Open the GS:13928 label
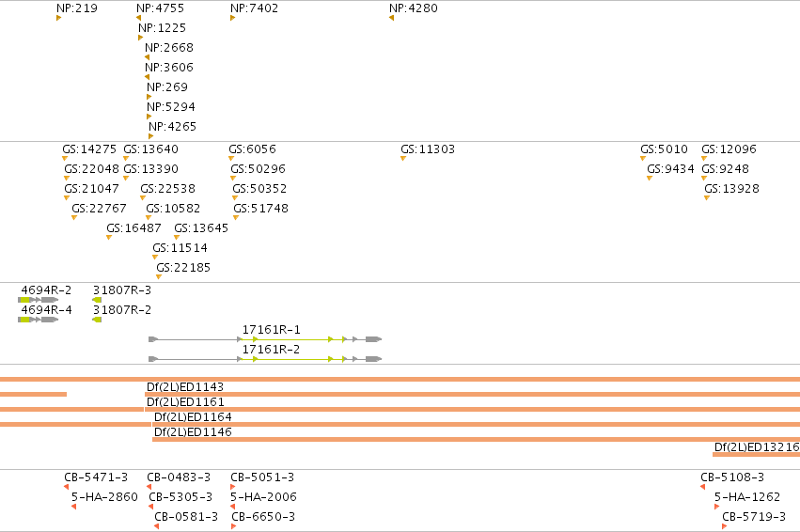This screenshot has width=800, height=532. [x=731, y=189]
